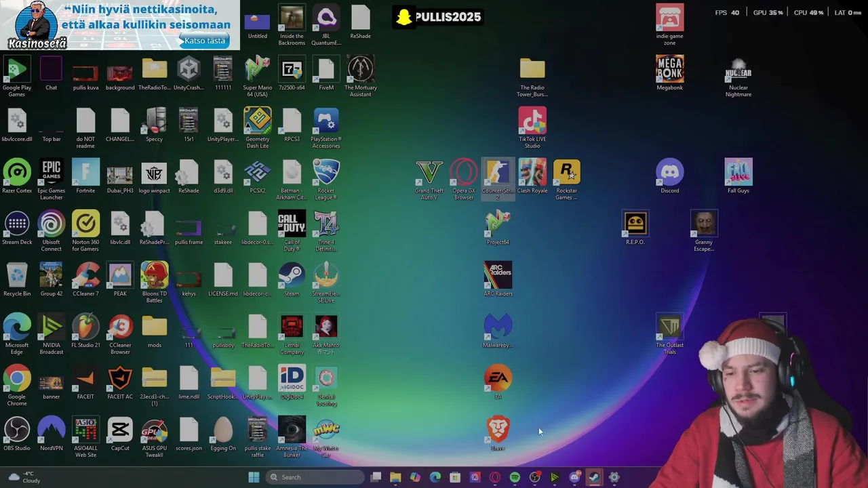Open Stream Deck desktop icon
This screenshot has width=868, height=488.
pos(17,229)
